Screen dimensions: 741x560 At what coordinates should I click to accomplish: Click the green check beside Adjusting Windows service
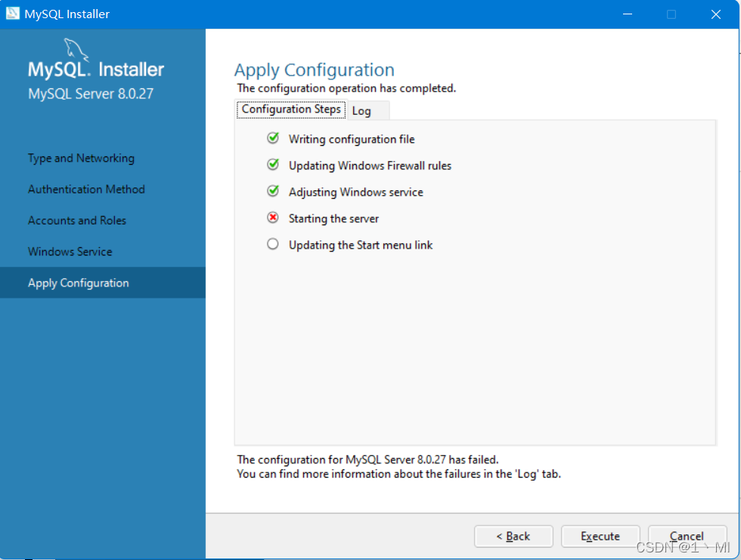273,190
